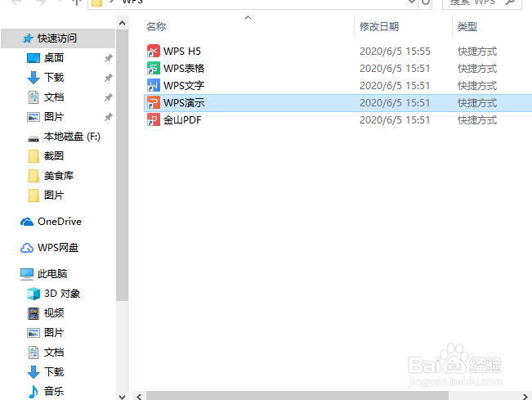The height and width of the screenshot is (400, 532).
Task: Click the 图片 icon under 此电脑
Action: pos(34,333)
